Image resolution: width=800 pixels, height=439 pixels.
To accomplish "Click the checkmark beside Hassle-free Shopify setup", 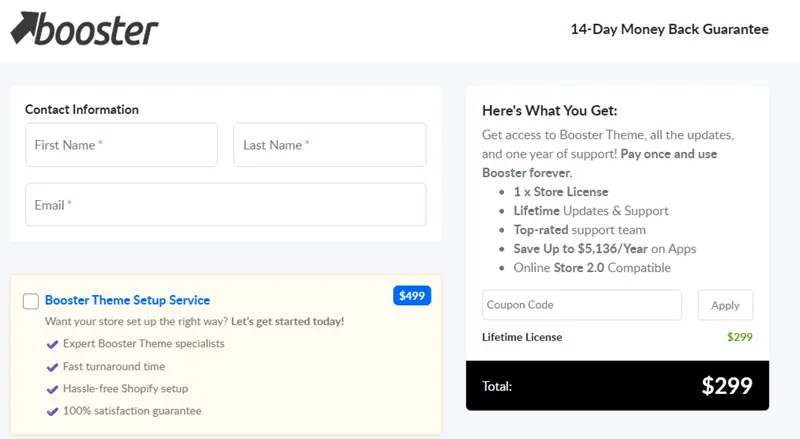I will [x=52, y=389].
